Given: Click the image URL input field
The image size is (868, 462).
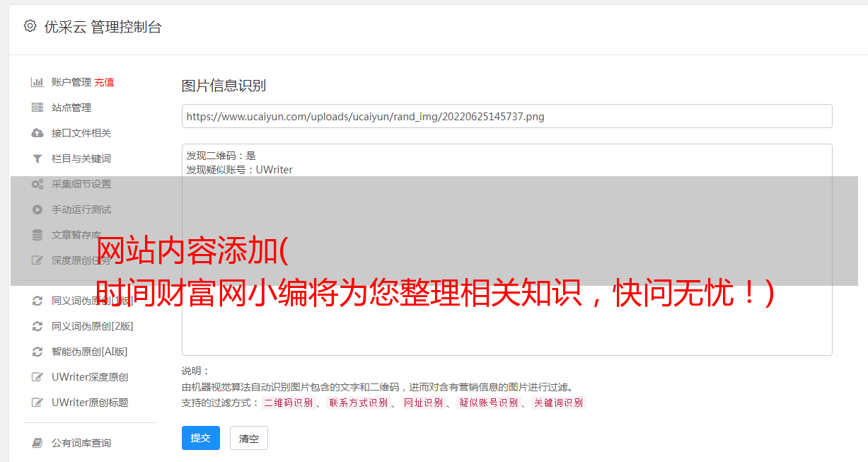Looking at the screenshot, I should click(507, 116).
